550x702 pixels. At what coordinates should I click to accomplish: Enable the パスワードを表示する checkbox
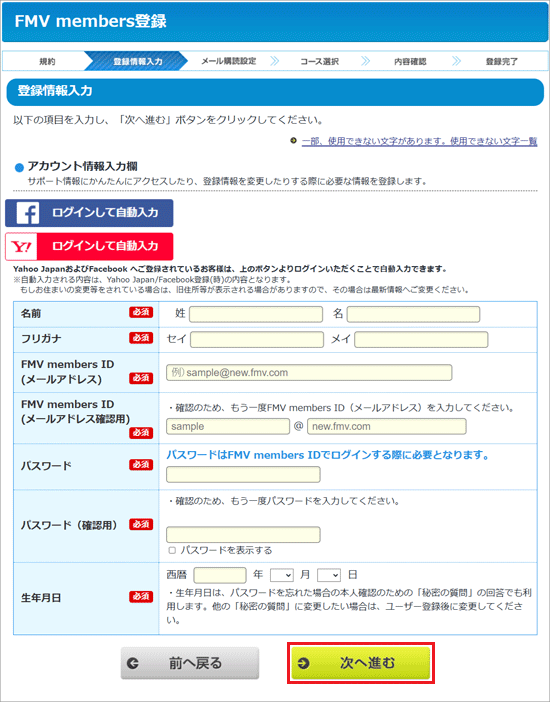click(172, 550)
